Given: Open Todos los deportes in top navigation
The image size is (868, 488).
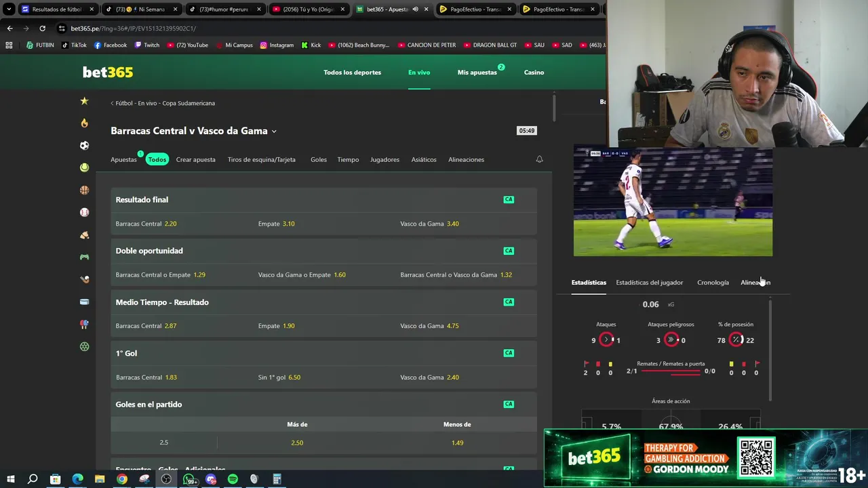Looking at the screenshot, I should (353, 73).
